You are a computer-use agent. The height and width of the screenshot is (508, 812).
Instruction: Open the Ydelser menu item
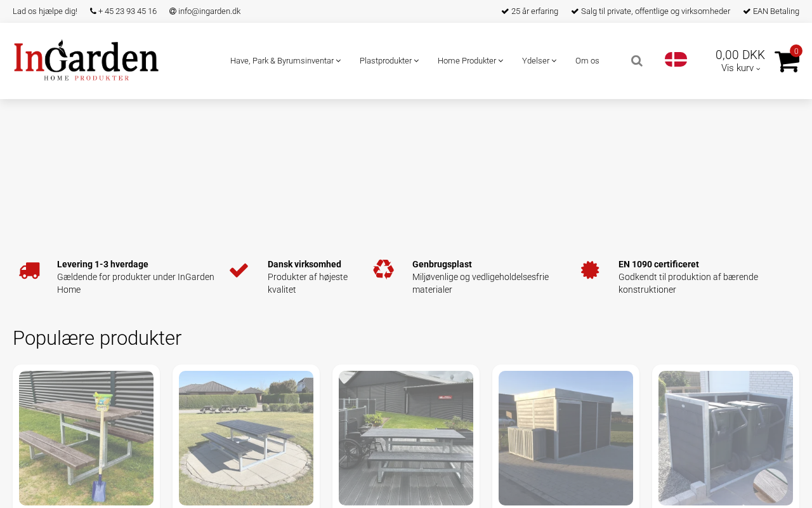[539, 61]
